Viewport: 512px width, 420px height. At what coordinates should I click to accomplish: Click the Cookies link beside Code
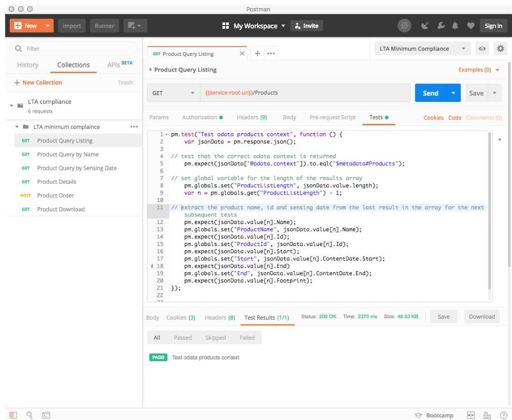[433, 118]
